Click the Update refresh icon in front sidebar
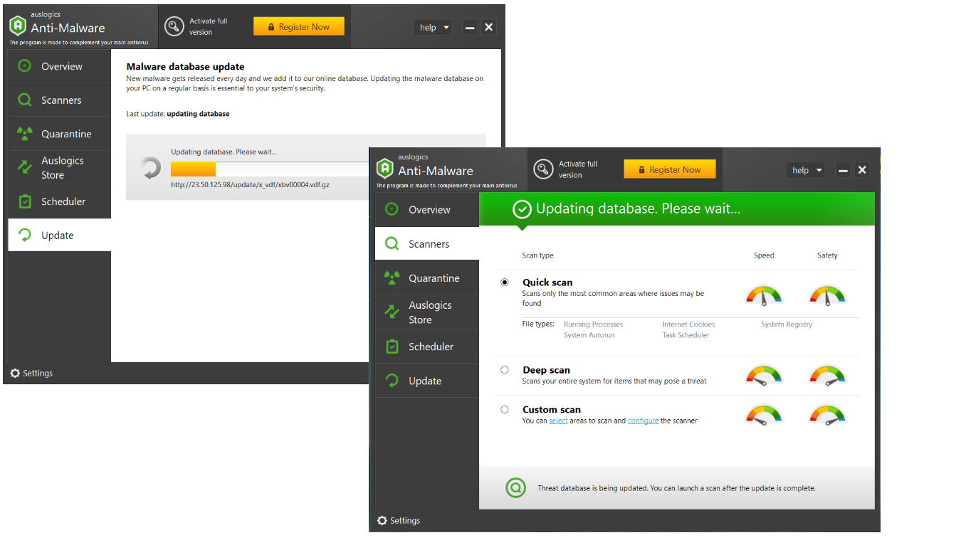Screen dimensions: 961x560 click(x=392, y=381)
